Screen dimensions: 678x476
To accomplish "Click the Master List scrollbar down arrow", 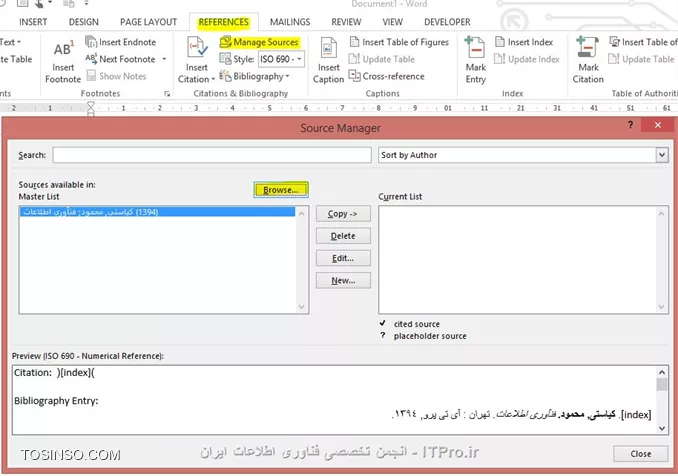I will pyautogui.click(x=302, y=307).
